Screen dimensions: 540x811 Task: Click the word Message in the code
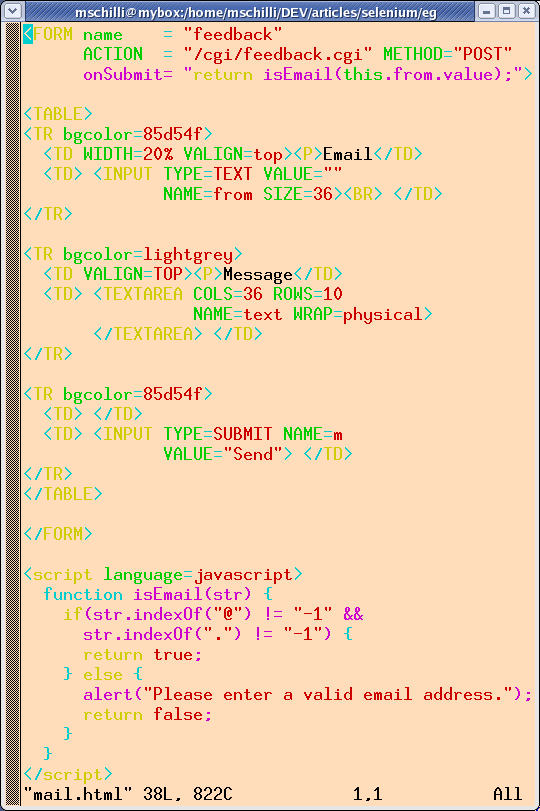(x=258, y=274)
